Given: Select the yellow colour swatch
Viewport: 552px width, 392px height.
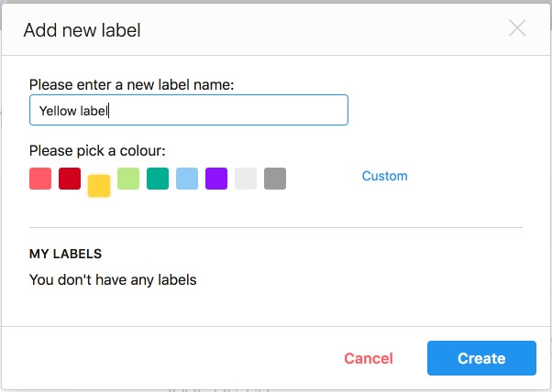Looking at the screenshot, I should click(x=99, y=186).
